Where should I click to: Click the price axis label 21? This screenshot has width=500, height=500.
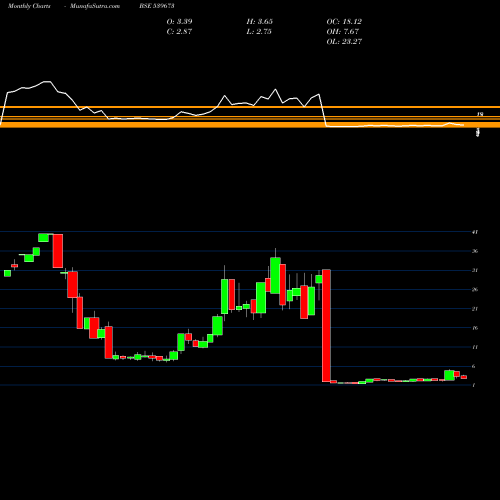(x=475, y=309)
